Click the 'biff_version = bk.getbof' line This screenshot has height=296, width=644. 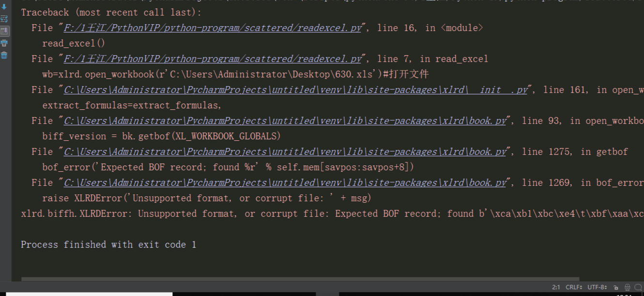(x=162, y=136)
